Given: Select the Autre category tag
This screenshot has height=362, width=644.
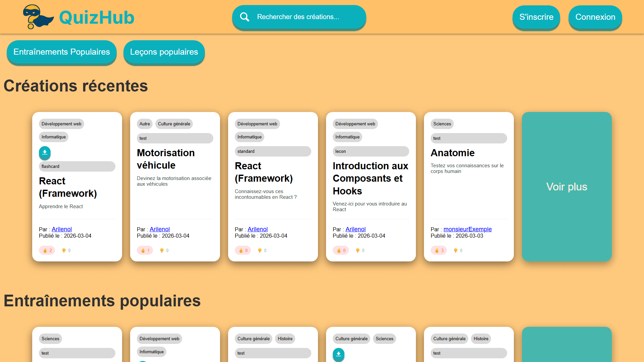Looking at the screenshot, I should coord(145,124).
